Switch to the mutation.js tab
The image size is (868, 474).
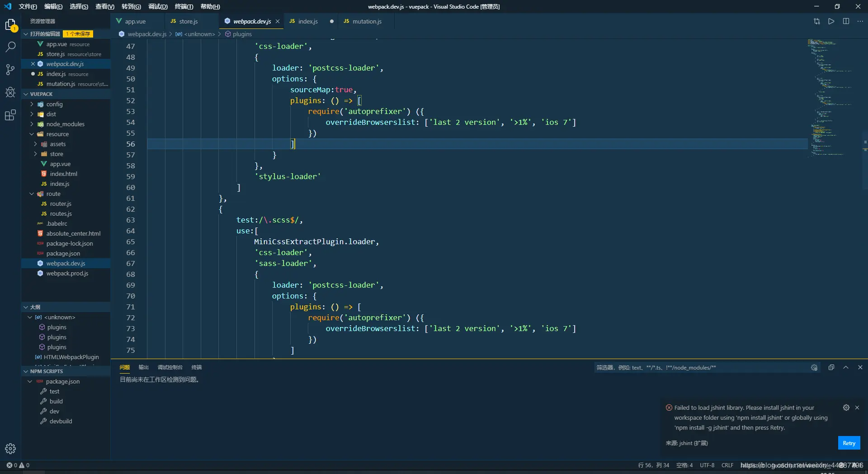(x=367, y=21)
